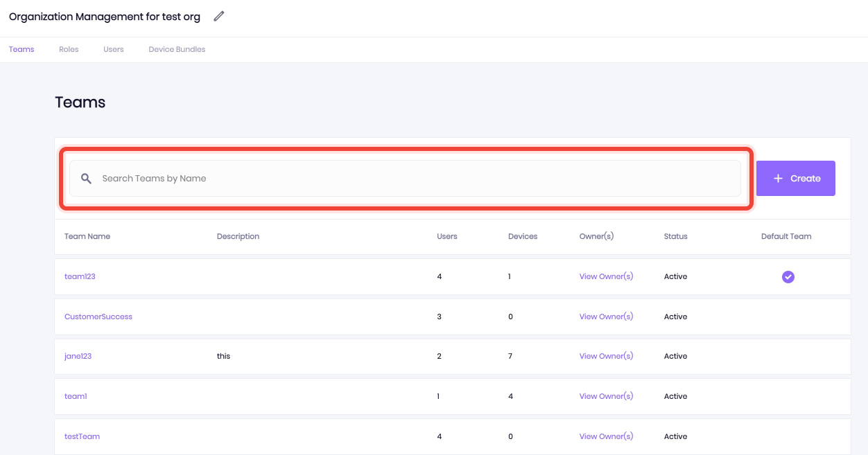Switch to the Roles tab
This screenshot has height=455, width=868.
69,50
